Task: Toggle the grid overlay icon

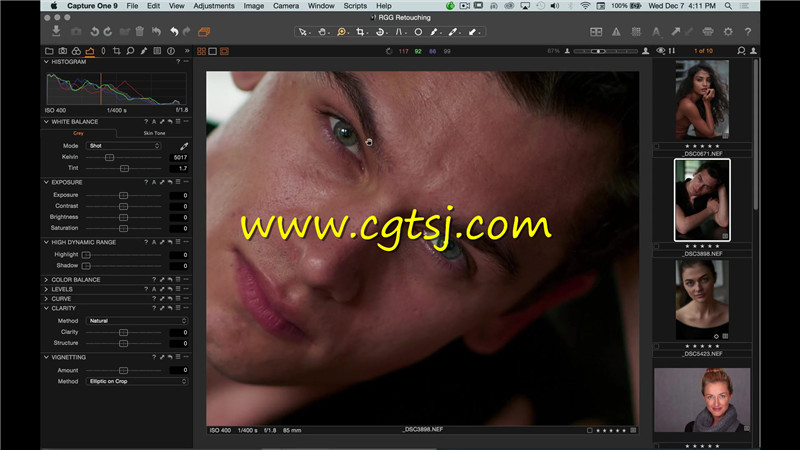Action: 636,32
